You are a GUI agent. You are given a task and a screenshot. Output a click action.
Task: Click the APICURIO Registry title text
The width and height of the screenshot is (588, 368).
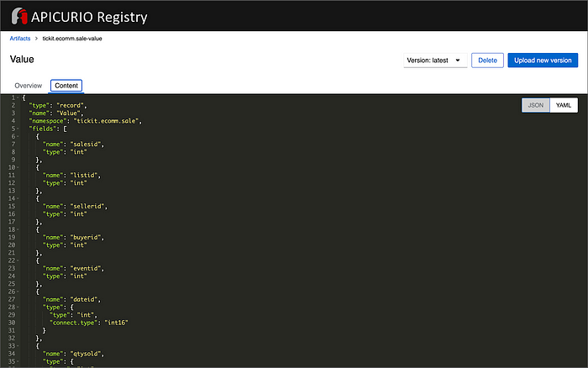click(x=89, y=18)
